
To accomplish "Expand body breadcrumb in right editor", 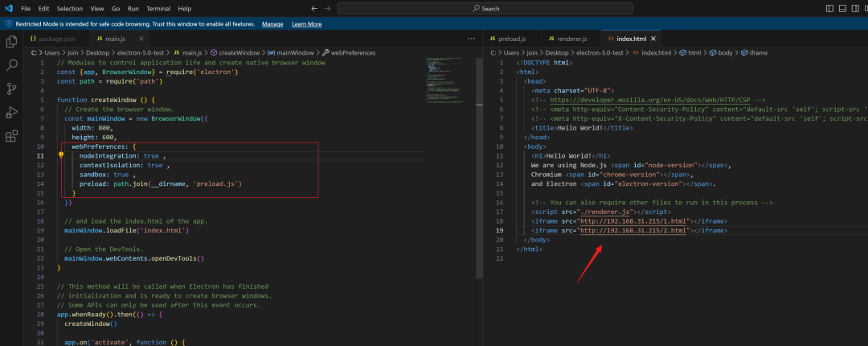I will pyautogui.click(x=721, y=52).
